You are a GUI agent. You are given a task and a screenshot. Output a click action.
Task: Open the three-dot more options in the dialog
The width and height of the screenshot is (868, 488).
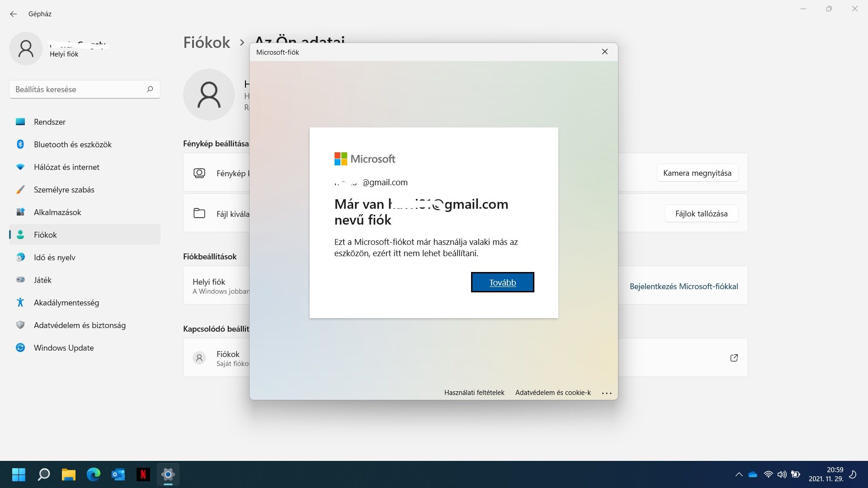pos(607,393)
